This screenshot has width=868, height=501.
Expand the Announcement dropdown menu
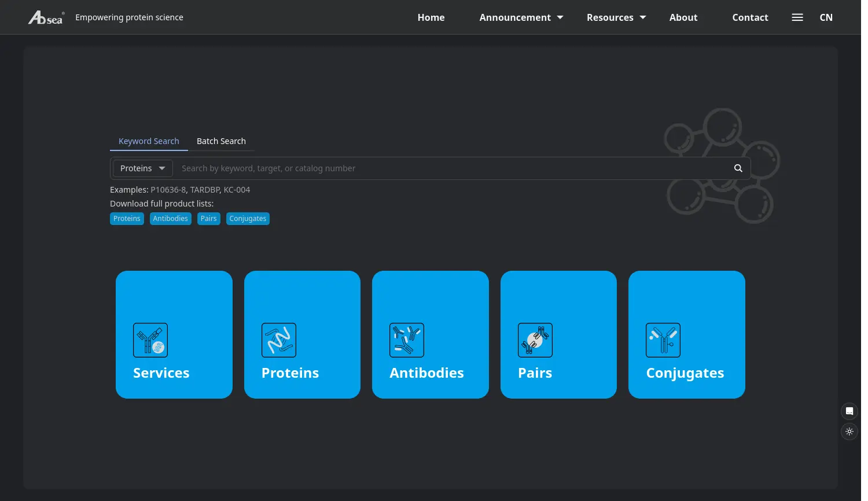pos(521,17)
